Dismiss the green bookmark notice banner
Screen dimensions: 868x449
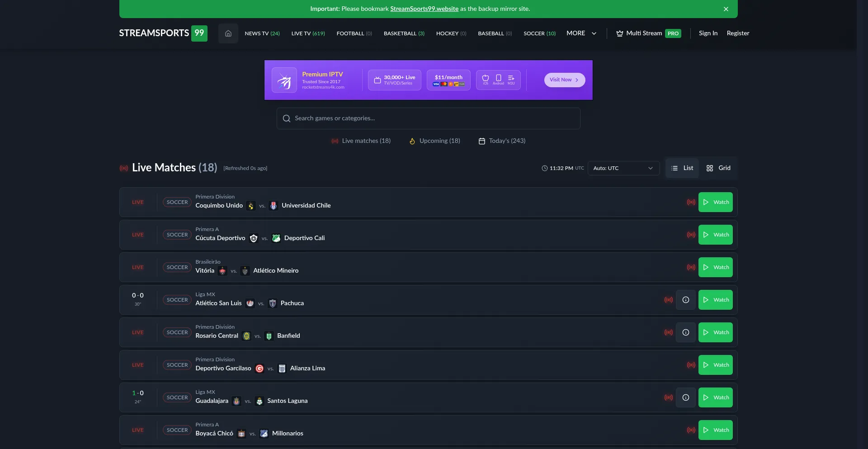(x=726, y=9)
